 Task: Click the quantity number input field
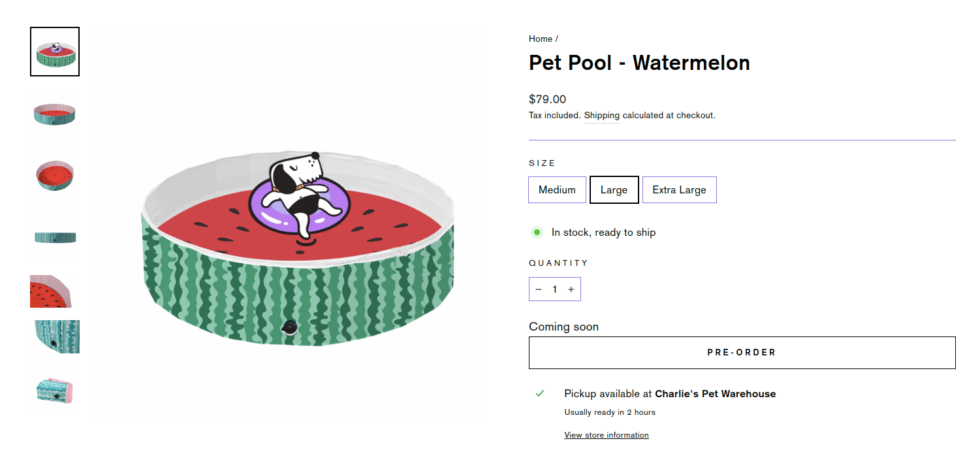coord(554,289)
